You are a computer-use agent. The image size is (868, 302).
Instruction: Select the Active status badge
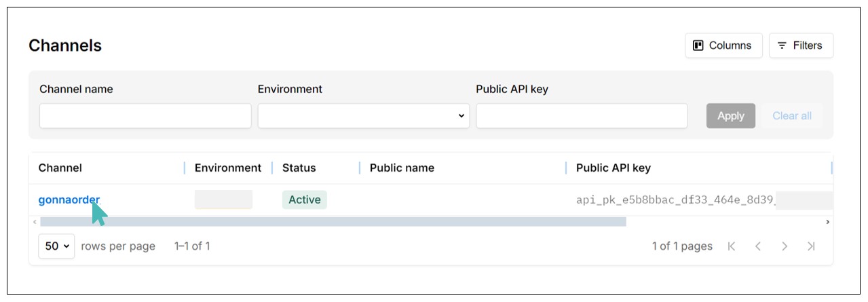[305, 200]
